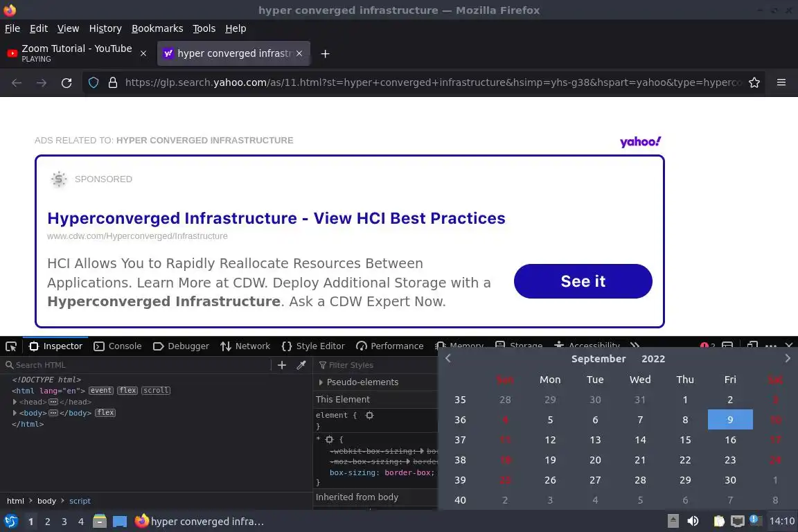Open the start menu icon in taskbar

[x=10, y=522]
